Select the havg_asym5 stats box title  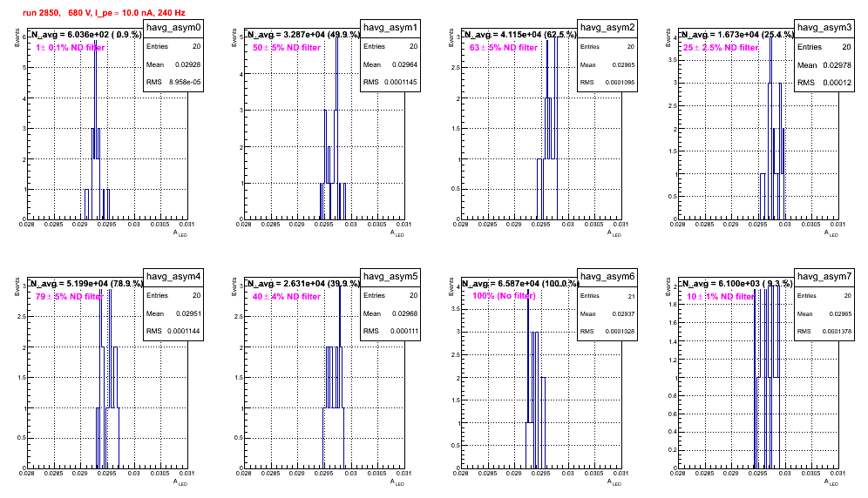point(390,277)
